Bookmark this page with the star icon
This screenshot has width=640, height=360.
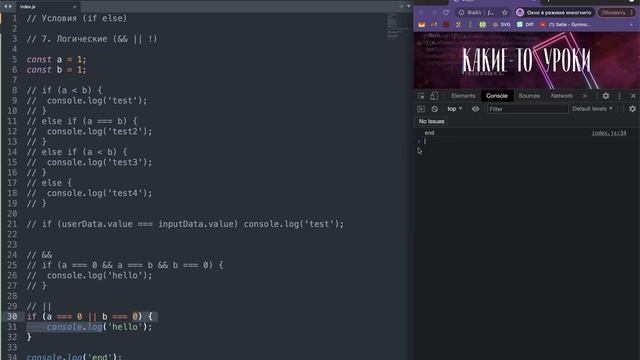[x=505, y=13]
